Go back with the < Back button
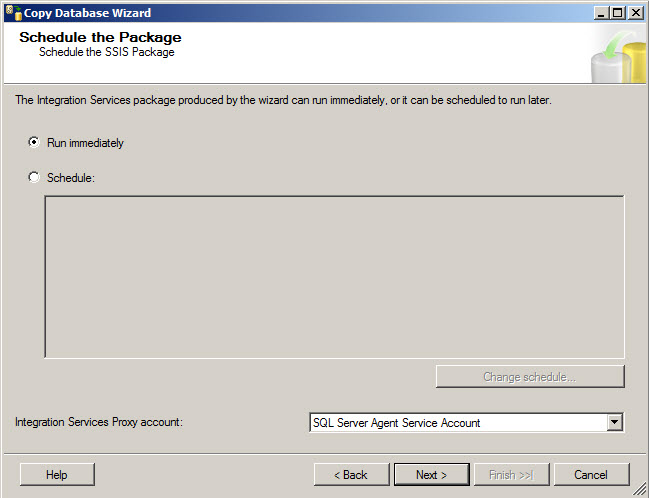 [x=351, y=475]
